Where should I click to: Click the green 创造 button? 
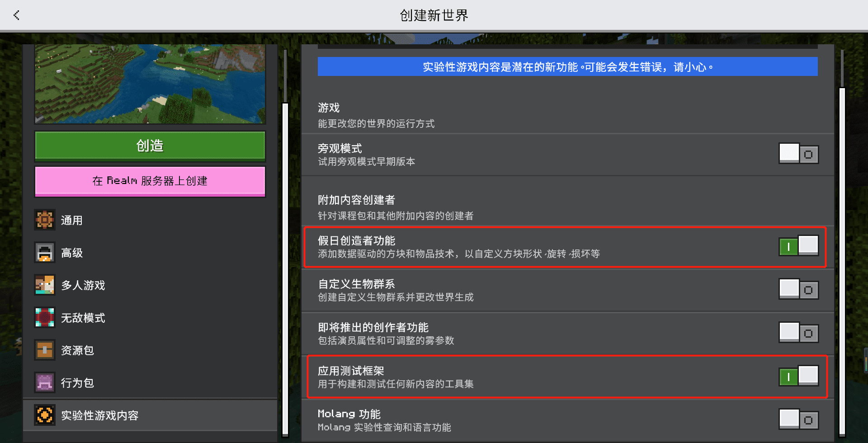(150, 146)
